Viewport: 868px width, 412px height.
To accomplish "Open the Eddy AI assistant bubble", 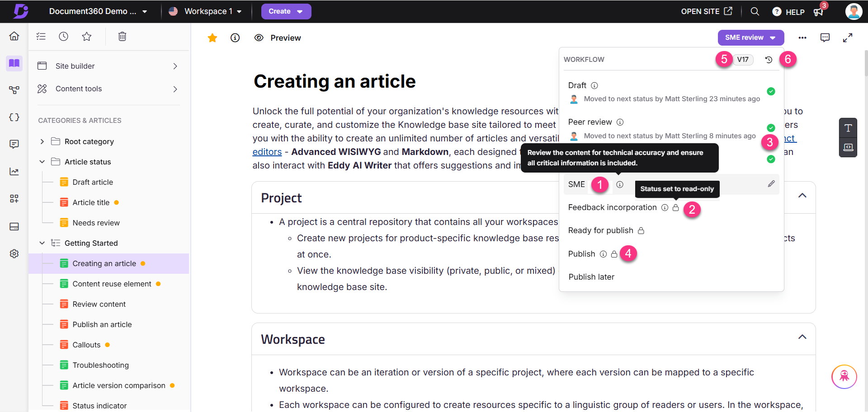I will point(844,376).
